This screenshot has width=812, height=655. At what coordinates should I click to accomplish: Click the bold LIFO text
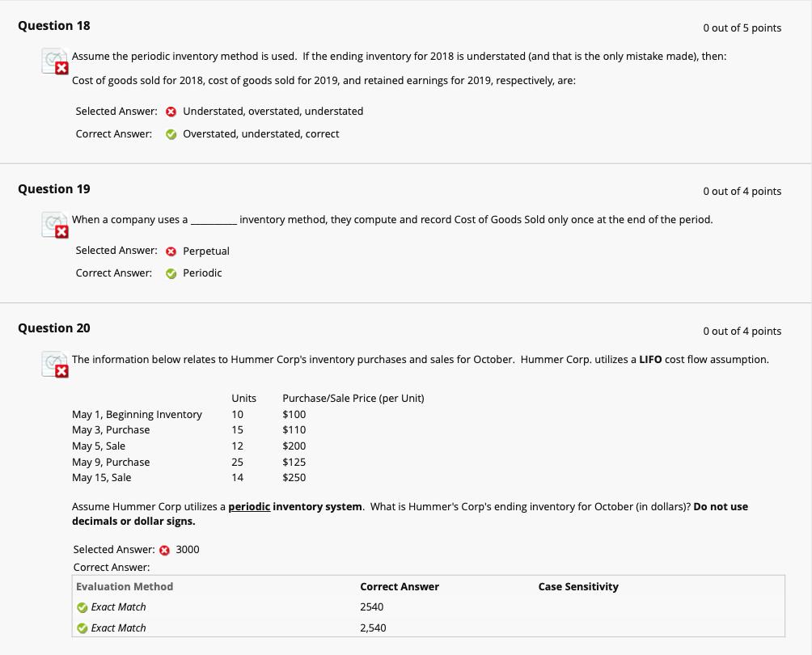pyautogui.click(x=650, y=359)
